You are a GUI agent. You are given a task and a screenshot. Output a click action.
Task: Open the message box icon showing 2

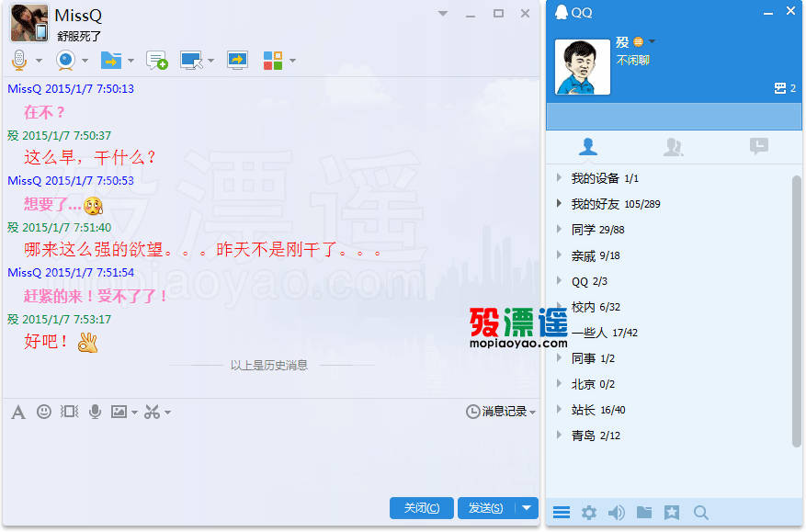pyautogui.click(x=785, y=88)
